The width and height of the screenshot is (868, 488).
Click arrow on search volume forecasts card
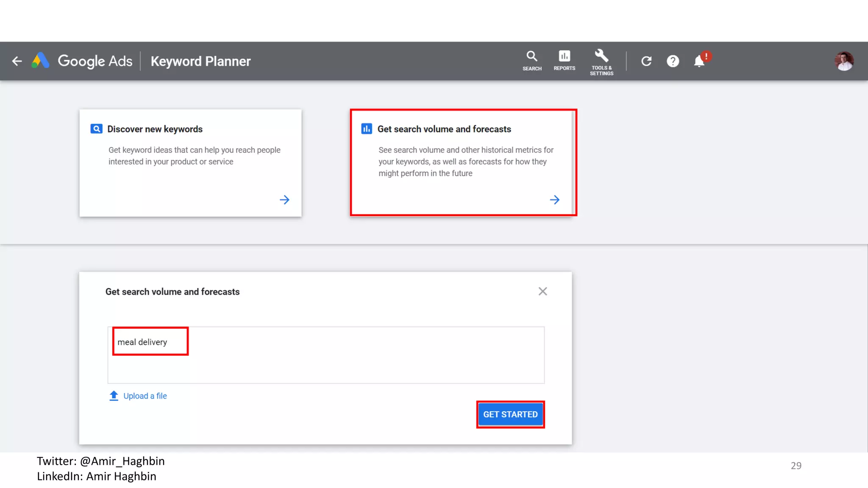[x=554, y=200]
